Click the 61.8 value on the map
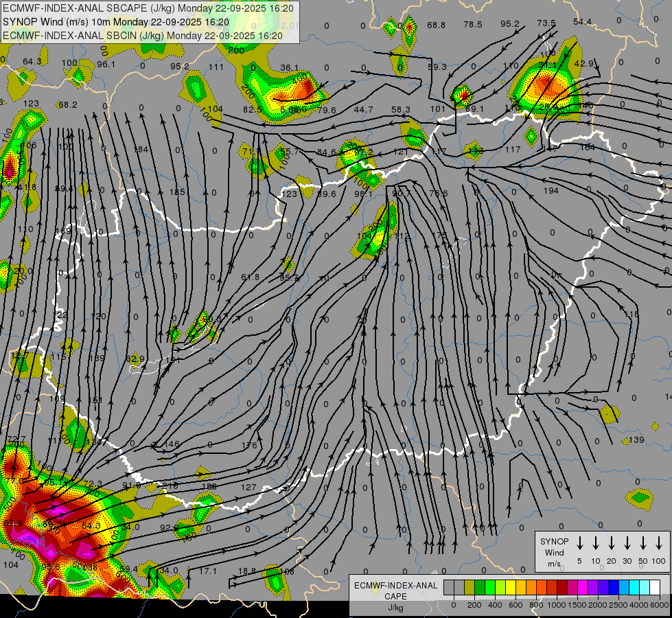This screenshot has height=618, width=672. [x=250, y=277]
